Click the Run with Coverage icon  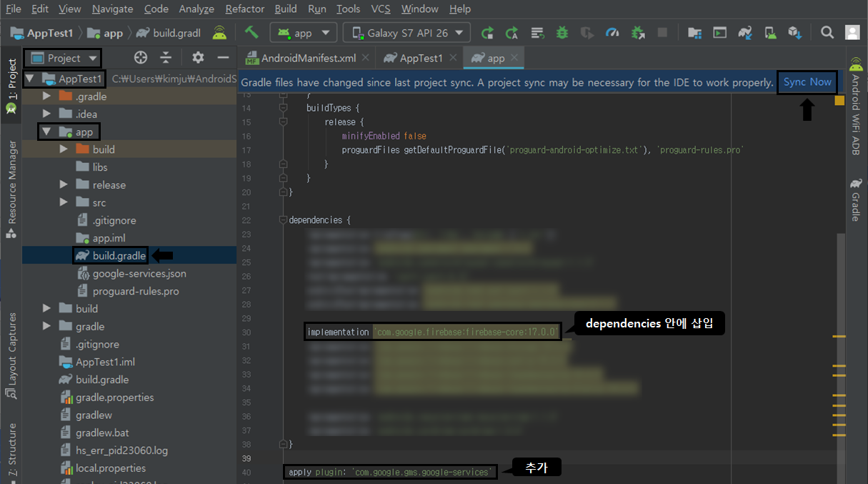point(587,33)
